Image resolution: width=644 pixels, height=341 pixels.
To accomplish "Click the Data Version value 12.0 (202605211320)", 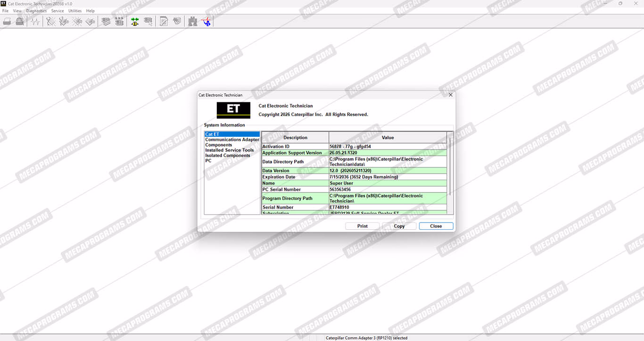I will [388, 171].
